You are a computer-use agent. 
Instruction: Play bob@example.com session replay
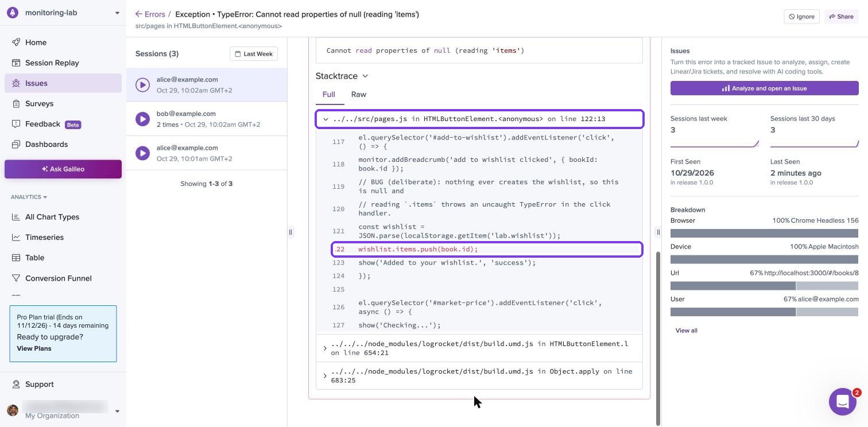[142, 119]
